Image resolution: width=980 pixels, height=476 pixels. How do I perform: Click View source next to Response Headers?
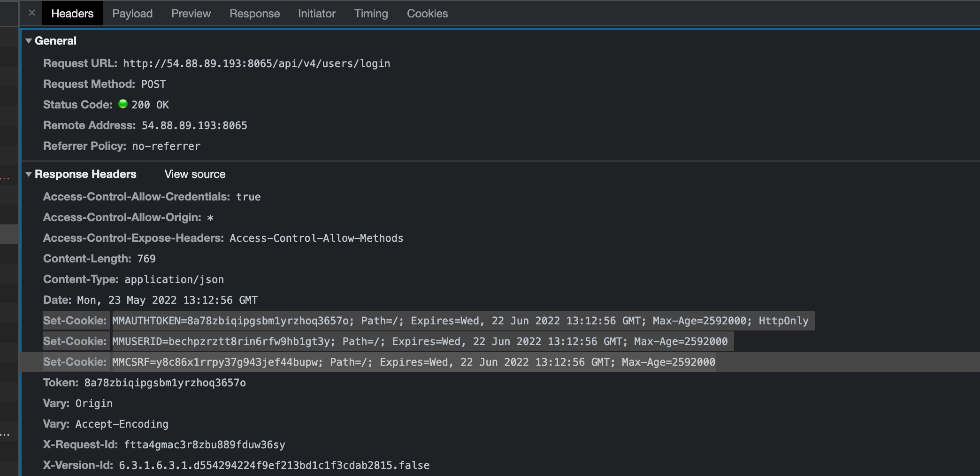[195, 174]
